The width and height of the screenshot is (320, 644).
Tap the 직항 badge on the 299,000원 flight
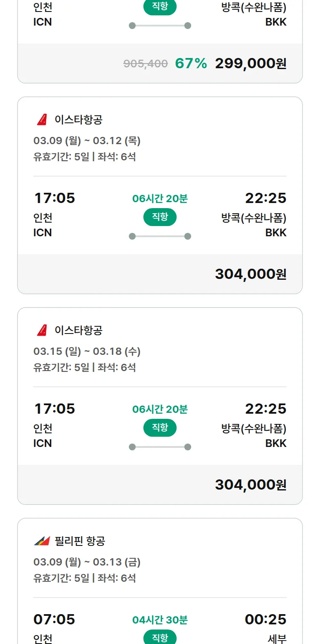pos(160,7)
